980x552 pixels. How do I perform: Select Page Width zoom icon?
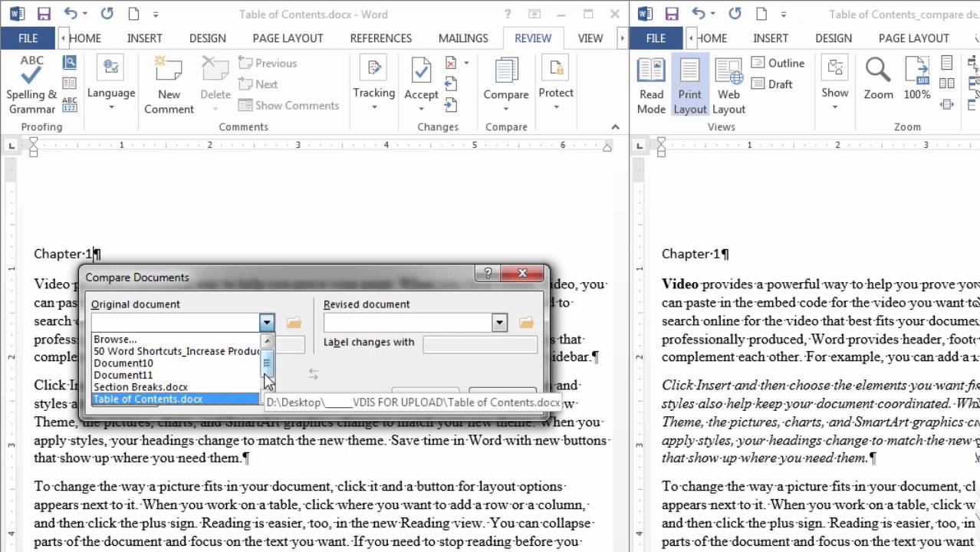click(947, 104)
